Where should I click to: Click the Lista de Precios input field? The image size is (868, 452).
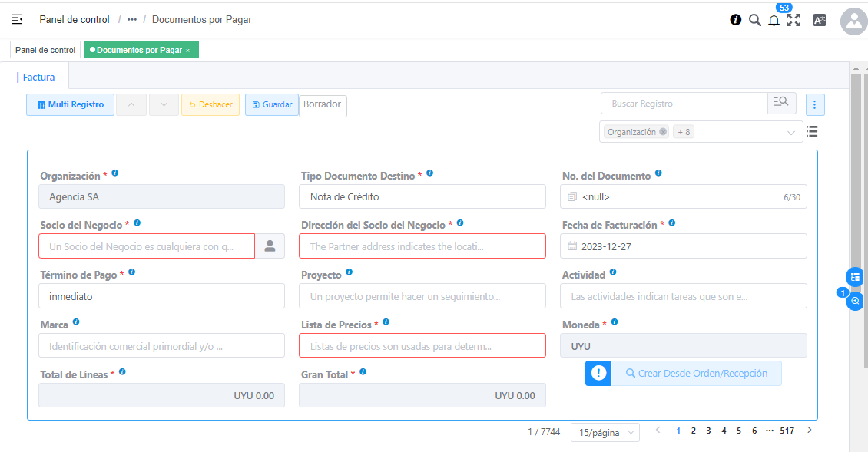(x=422, y=346)
